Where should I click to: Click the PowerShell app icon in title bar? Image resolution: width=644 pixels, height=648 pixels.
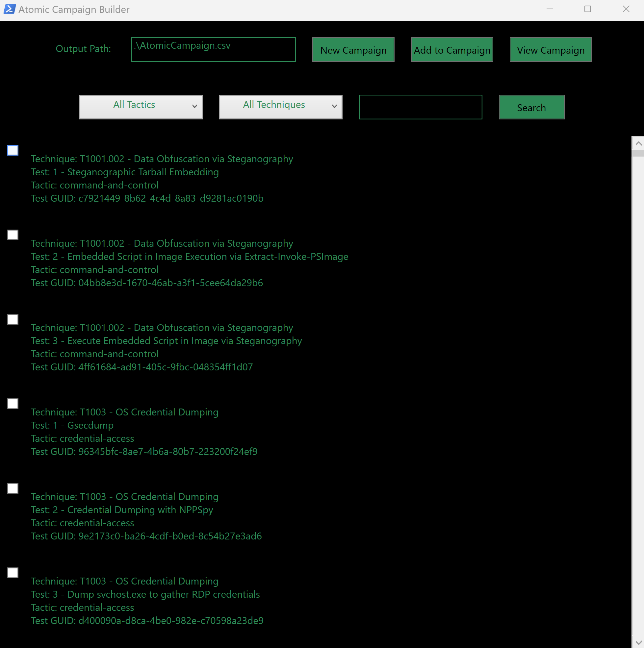coord(10,9)
